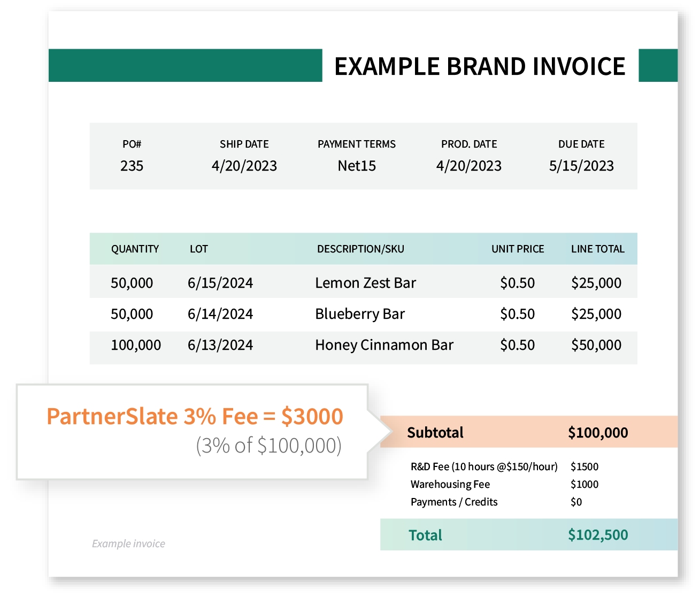Click the QUANTITY column header
This screenshot has height=598, width=700.
click(x=135, y=249)
